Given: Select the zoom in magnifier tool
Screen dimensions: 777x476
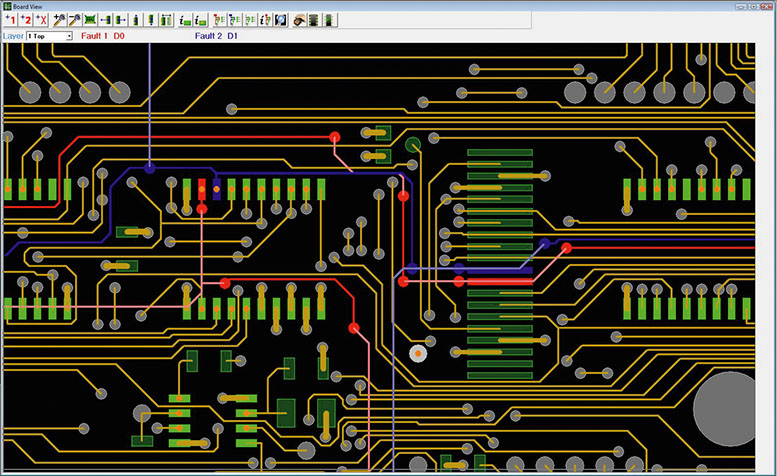Looking at the screenshot, I should 59,20.
